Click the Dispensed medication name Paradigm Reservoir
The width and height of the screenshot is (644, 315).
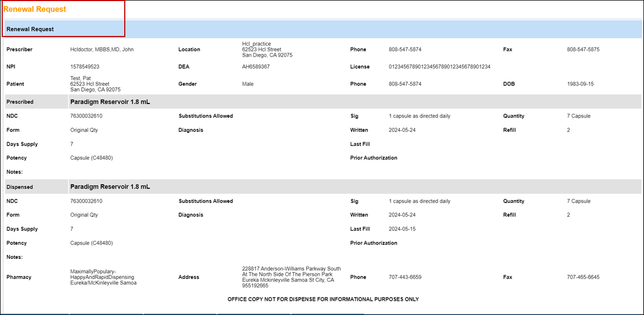point(110,186)
